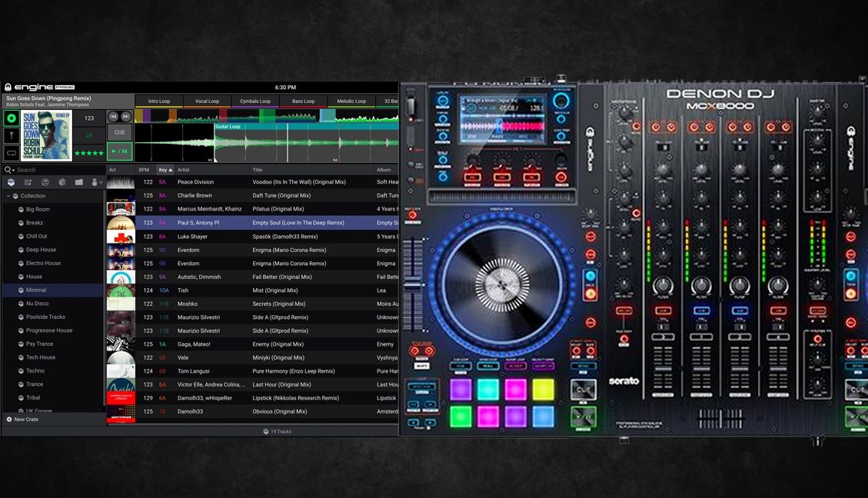This screenshot has height=498, width=868.
Task: Open the Breakz crate
Action: click(x=35, y=222)
